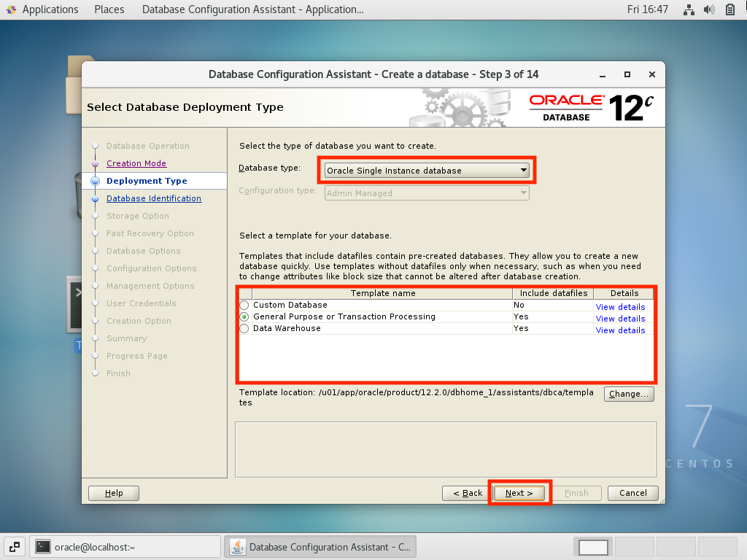Click the disabled Configuration type dropdown
The image size is (747, 560).
click(427, 192)
